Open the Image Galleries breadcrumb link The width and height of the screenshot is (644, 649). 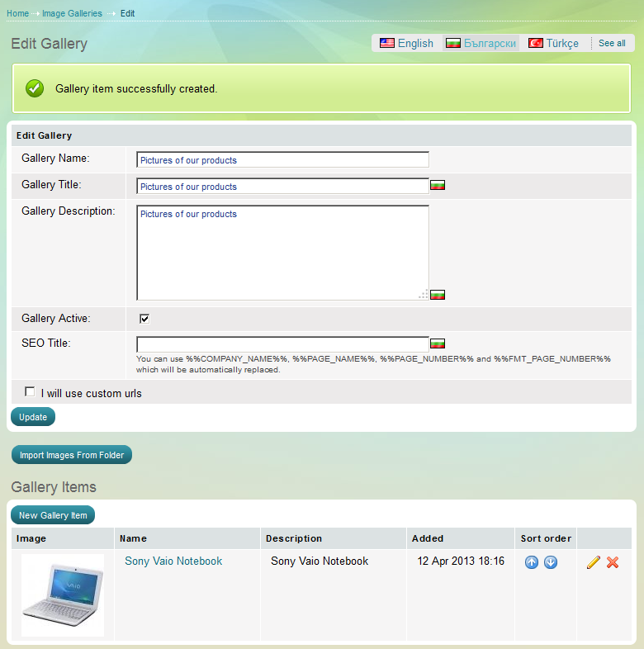(x=72, y=14)
